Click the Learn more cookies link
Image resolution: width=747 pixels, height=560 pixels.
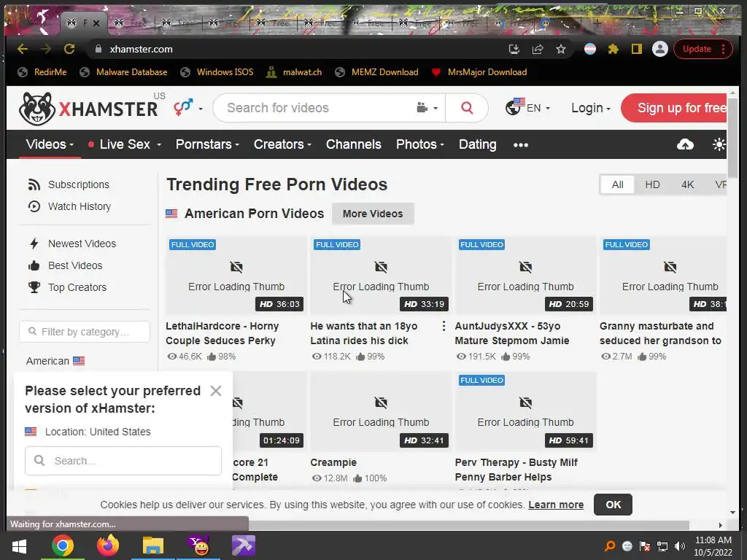[x=556, y=505]
